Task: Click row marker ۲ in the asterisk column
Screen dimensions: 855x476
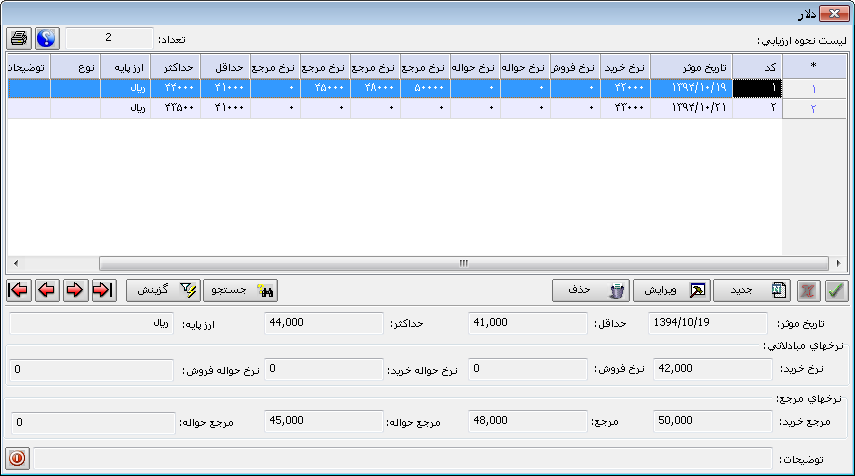Action: pyautogui.click(x=814, y=109)
